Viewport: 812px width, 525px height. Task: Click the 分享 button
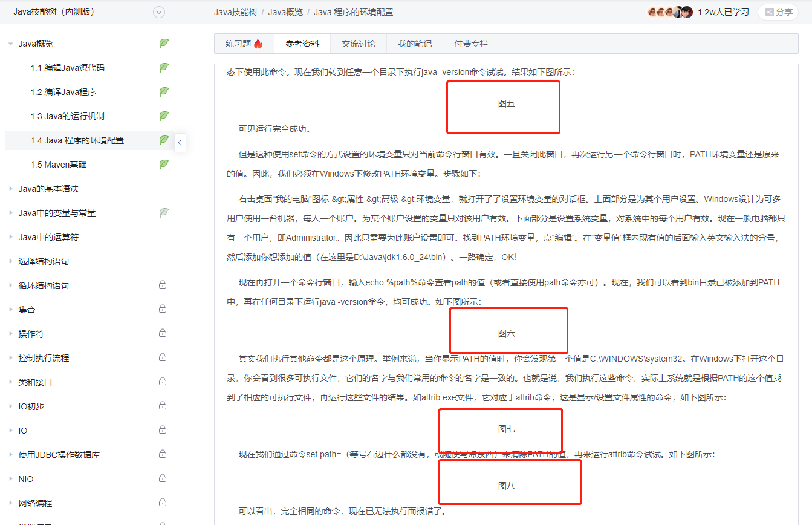pyautogui.click(x=778, y=12)
